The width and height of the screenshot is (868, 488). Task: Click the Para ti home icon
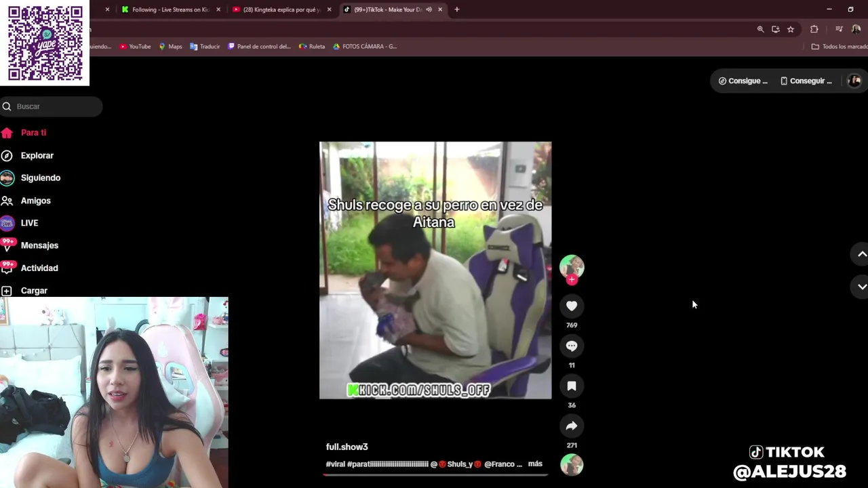click(x=7, y=133)
